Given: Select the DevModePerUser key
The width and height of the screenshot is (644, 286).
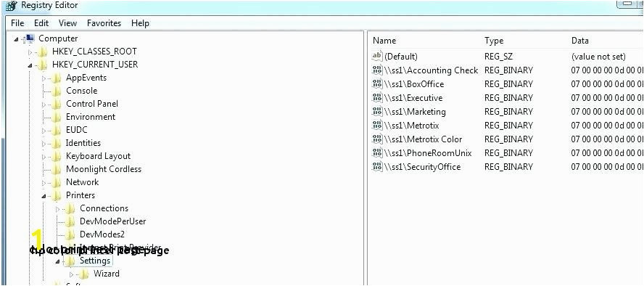Looking at the screenshot, I should [112, 221].
